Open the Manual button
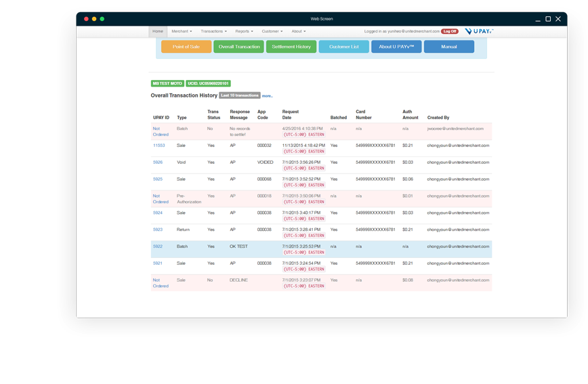Screen dimensions: 588x384 tap(449, 47)
